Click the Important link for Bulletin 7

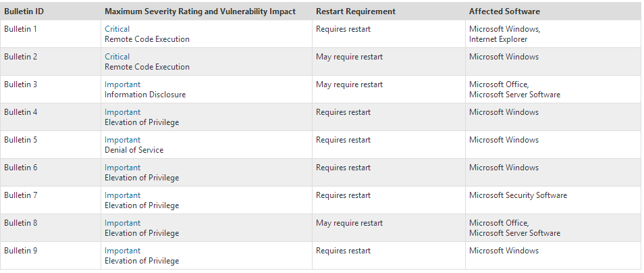click(x=122, y=195)
